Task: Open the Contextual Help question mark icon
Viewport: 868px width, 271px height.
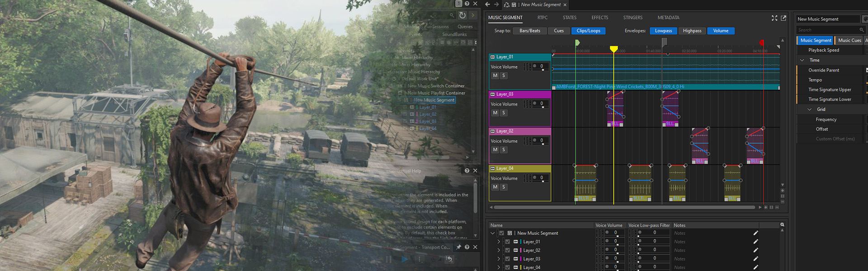Action: click(467, 171)
